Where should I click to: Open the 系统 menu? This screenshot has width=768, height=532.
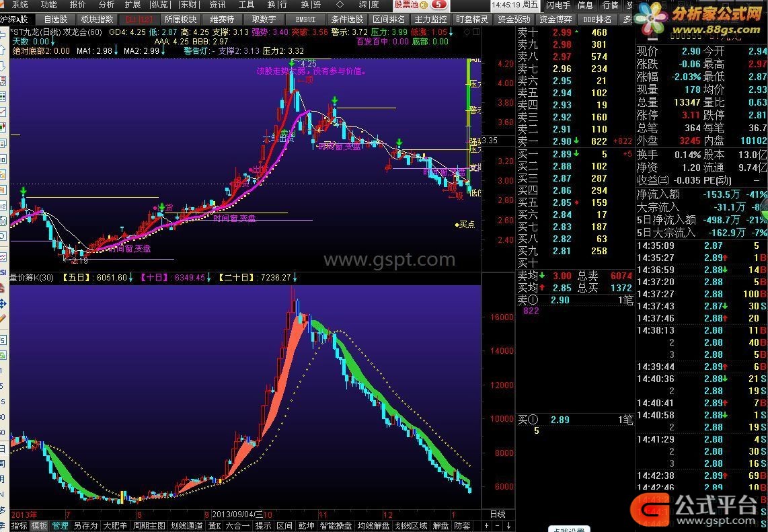20,5
